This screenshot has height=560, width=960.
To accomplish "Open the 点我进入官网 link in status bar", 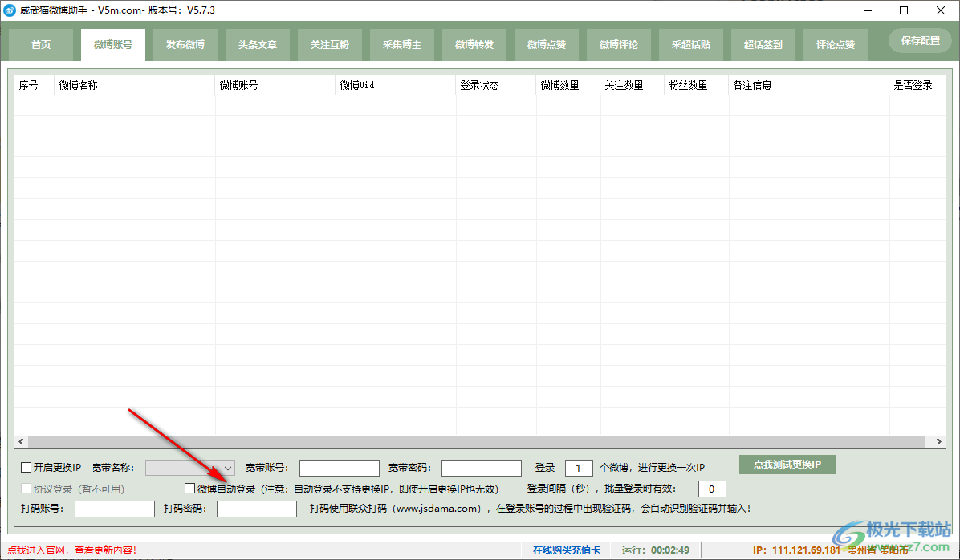I will (x=71, y=550).
